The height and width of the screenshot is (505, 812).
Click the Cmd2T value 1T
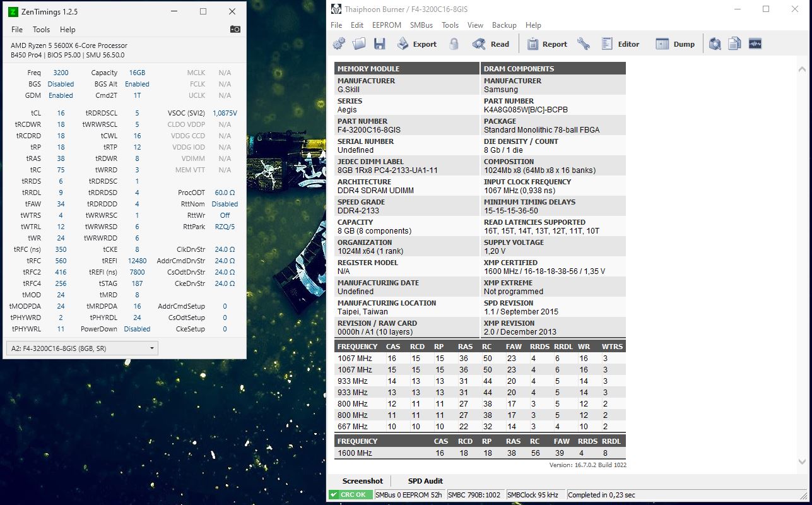(137, 95)
